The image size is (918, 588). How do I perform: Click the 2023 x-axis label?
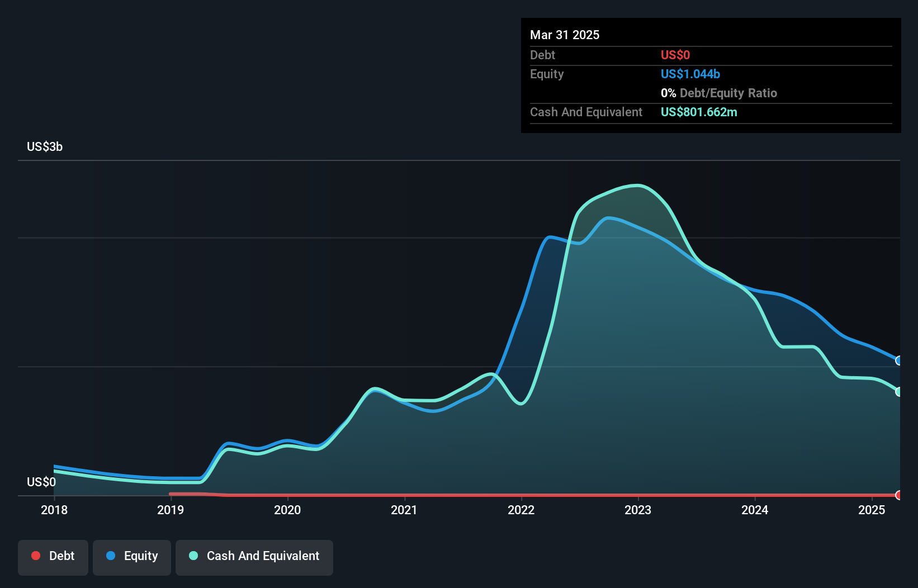638,510
